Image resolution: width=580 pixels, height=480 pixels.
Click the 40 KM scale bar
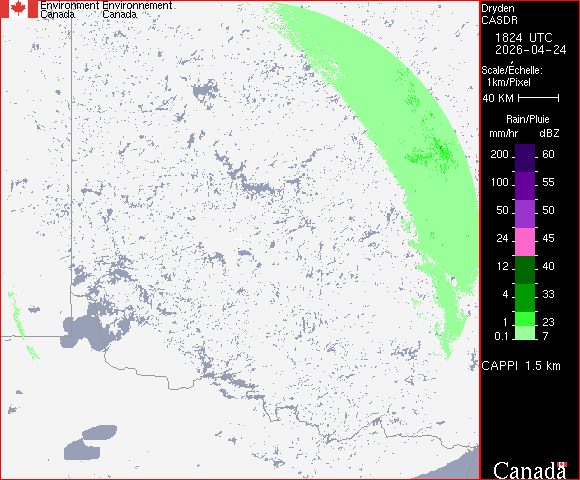pyautogui.click(x=539, y=98)
